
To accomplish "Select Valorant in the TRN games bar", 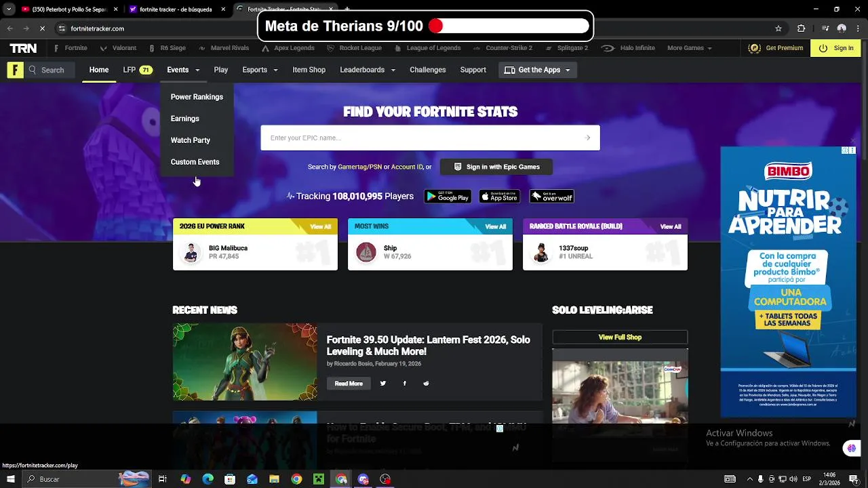I will [x=118, y=48].
